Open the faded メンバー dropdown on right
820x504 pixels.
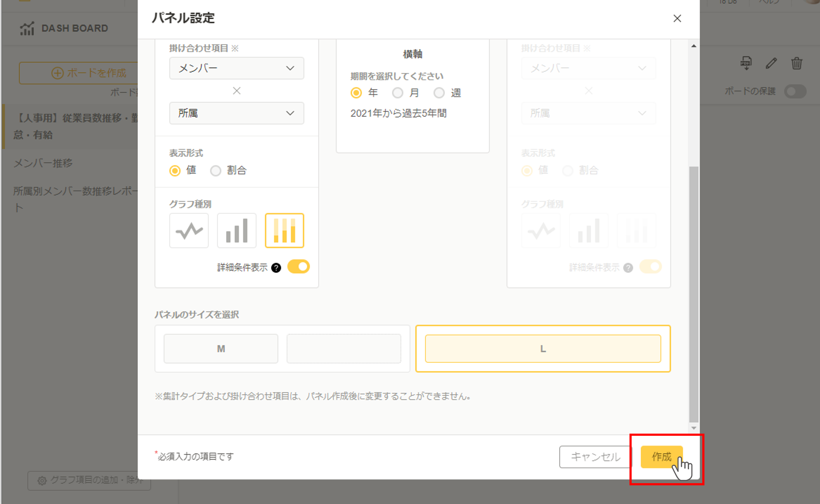coord(588,68)
